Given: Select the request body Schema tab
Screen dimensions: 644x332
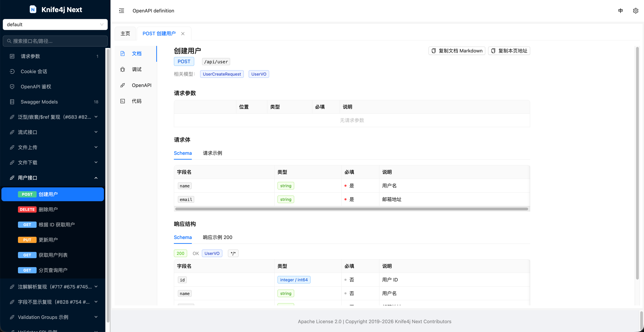Looking at the screenshot, I should click(x=183, y=153).
